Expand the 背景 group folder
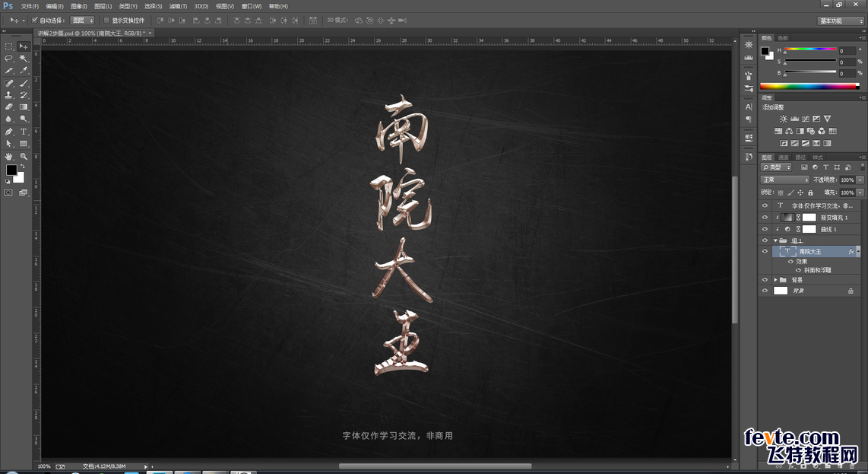 click(775, 280)
